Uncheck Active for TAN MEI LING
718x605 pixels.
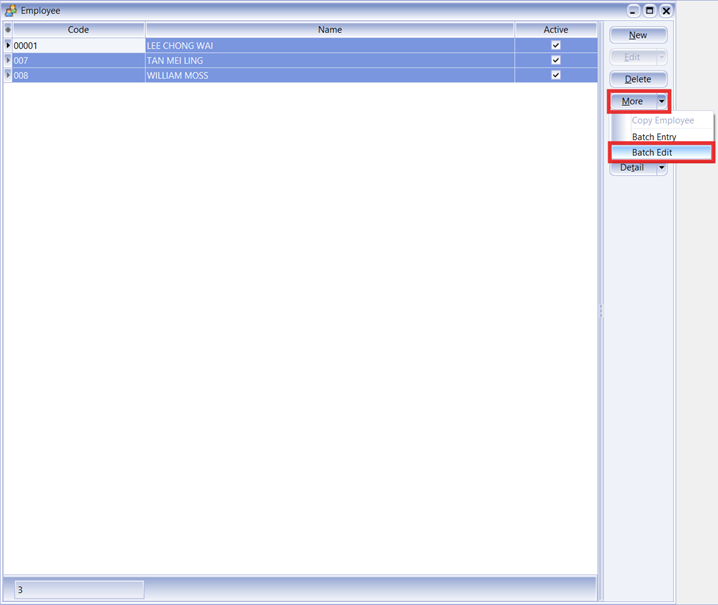point(556,60)
